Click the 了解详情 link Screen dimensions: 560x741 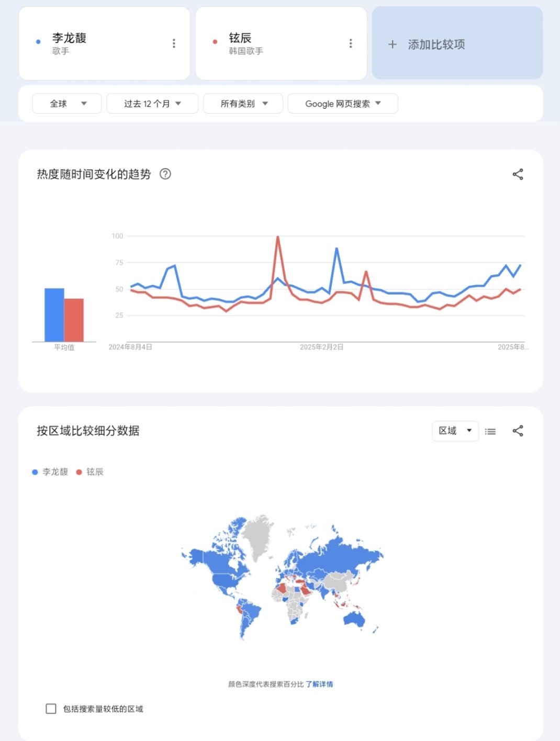pos(319,684)
